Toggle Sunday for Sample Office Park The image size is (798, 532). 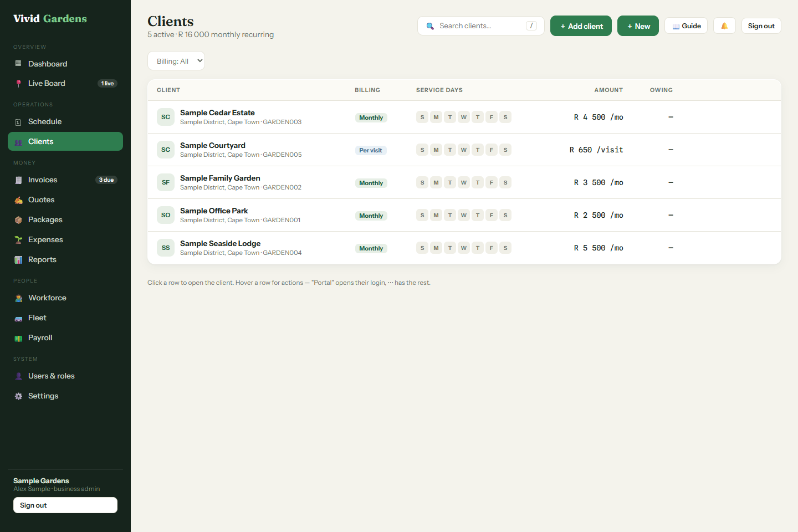click(422, 215)
